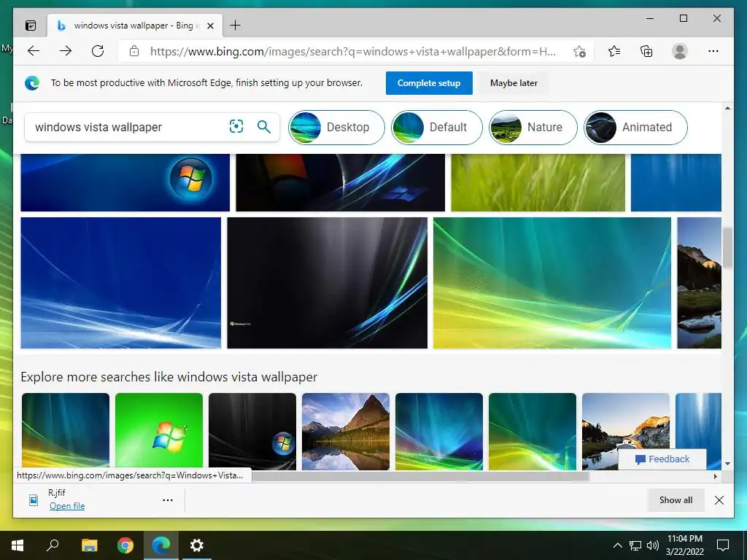This screenshot has width=747, height=560.
Task: Close the Bing wallpaper tab
Action: coord(211,26)
